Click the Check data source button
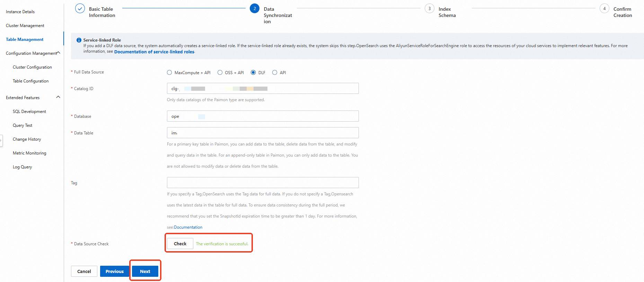The width and height of the screenshot is (644, 282). [x=180, y=244]
